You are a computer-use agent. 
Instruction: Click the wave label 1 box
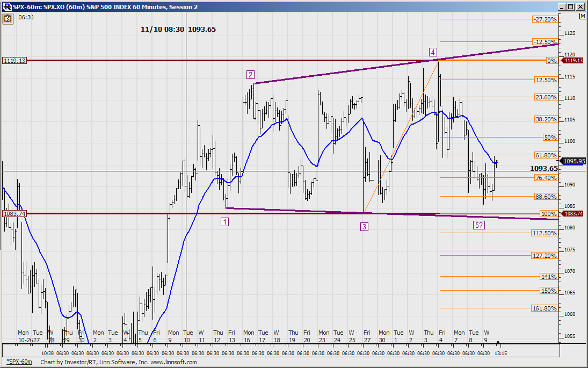(x=225, y=221)
